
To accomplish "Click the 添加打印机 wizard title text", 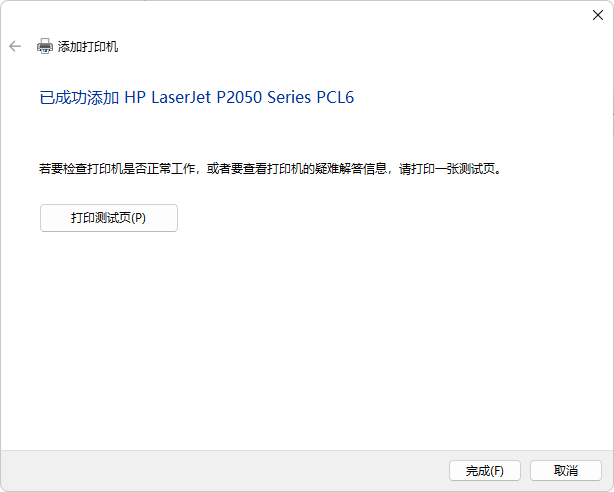I will pyautogui.click(x=88, y=47).
